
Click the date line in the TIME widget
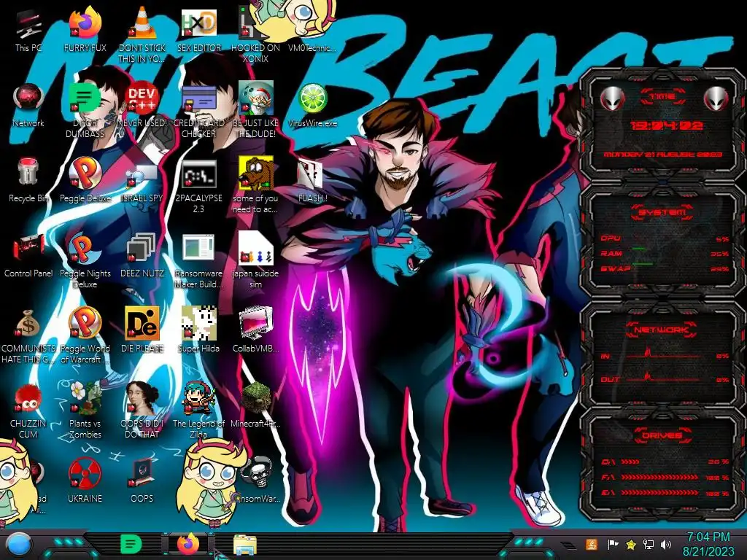[662, 155]
